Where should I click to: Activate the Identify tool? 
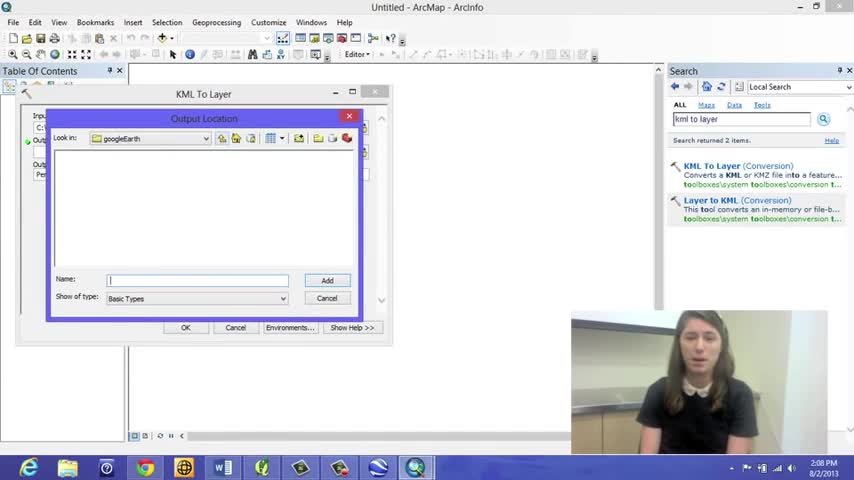click(x=190, y=54)
